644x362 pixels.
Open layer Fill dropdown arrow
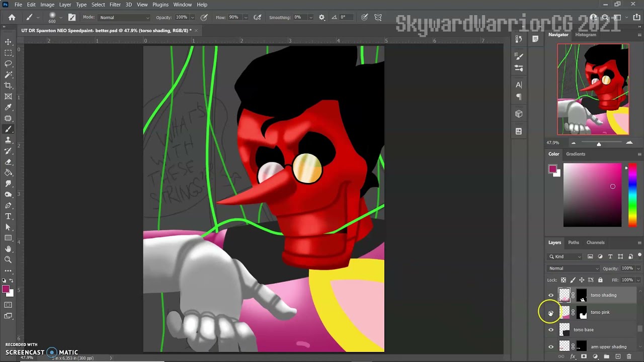[638, 280]
